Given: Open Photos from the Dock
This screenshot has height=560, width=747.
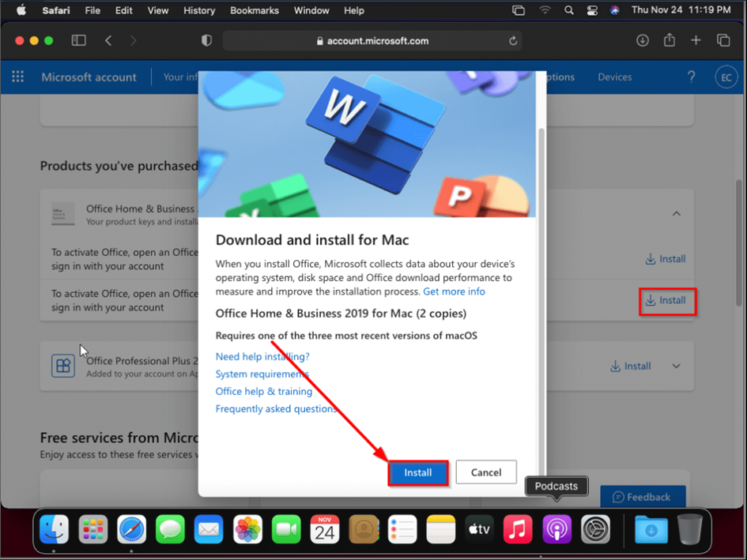Looking at the screenshot, I should (247, 529).
